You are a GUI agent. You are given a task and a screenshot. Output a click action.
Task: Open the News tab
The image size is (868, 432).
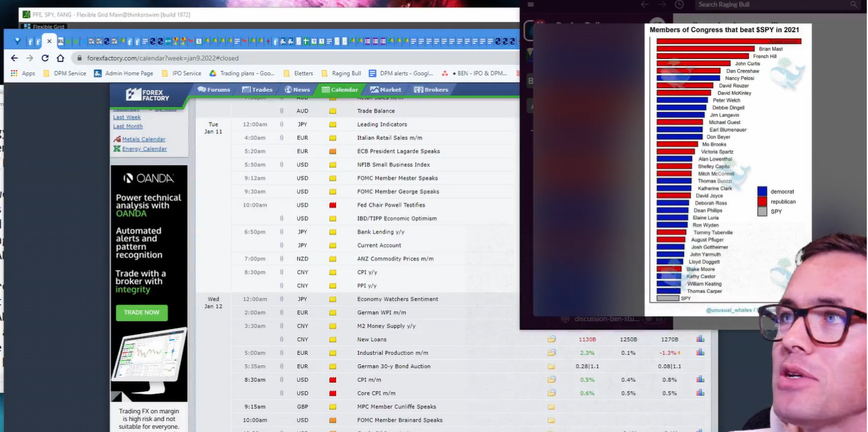pos(297,89)
